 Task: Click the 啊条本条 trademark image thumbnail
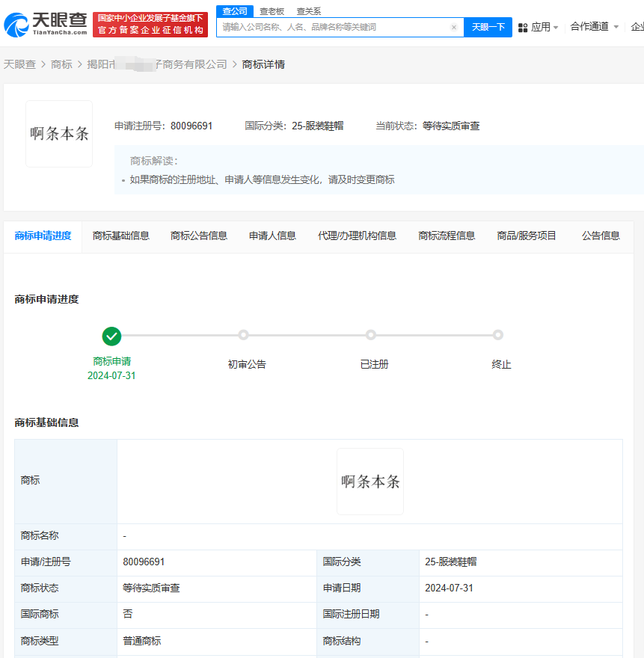point(58,133)
